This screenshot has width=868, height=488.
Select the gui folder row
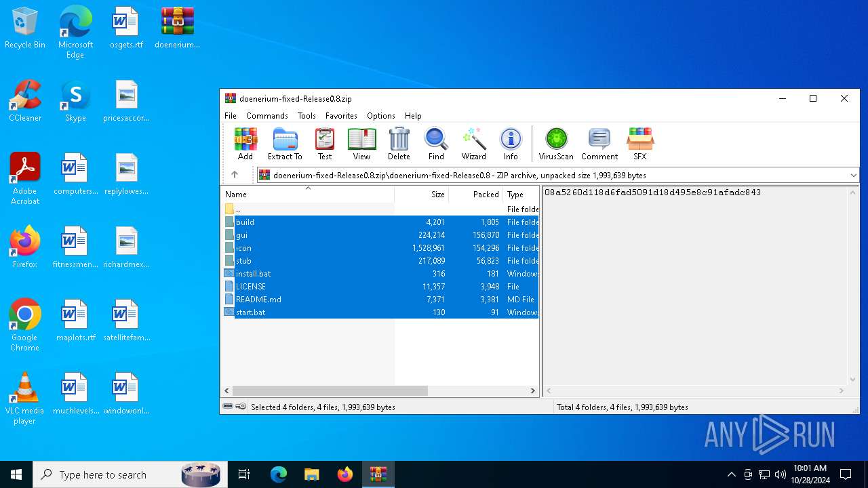[x=380, y=235]
